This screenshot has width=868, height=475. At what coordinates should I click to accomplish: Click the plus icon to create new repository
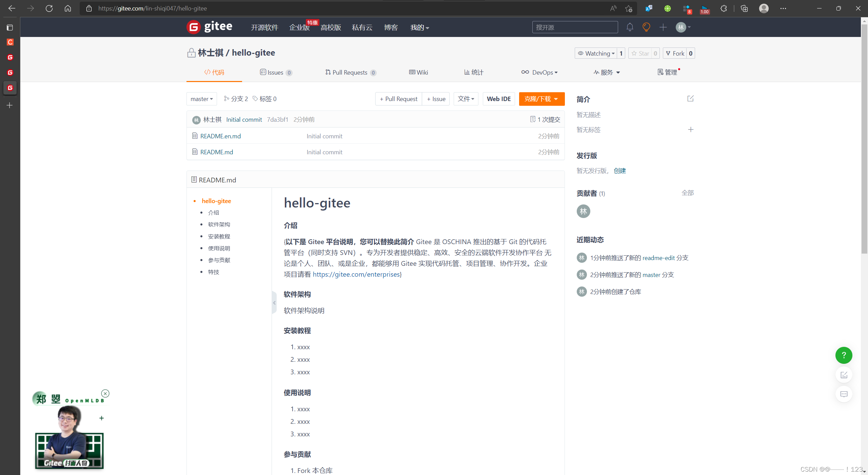(x=663, y=27)
